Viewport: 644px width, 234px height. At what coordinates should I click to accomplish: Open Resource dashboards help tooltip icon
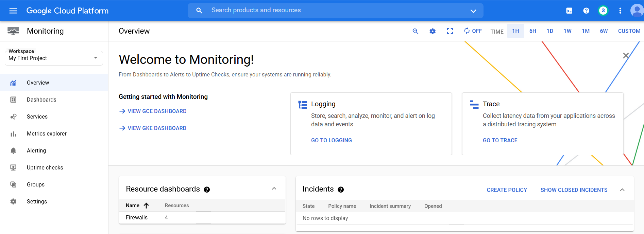[x=207, y=190]
